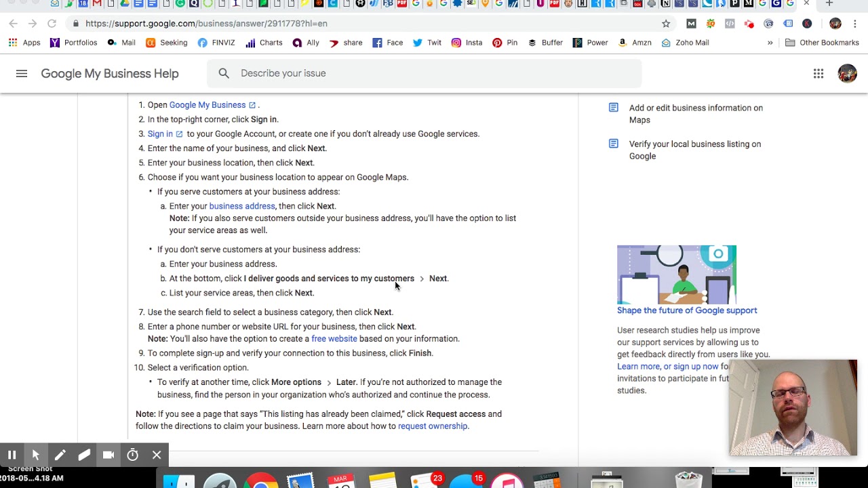Screen dimensions: 868x488
Task: Click the presenter webcam overlay
Action: click(793, 407)
